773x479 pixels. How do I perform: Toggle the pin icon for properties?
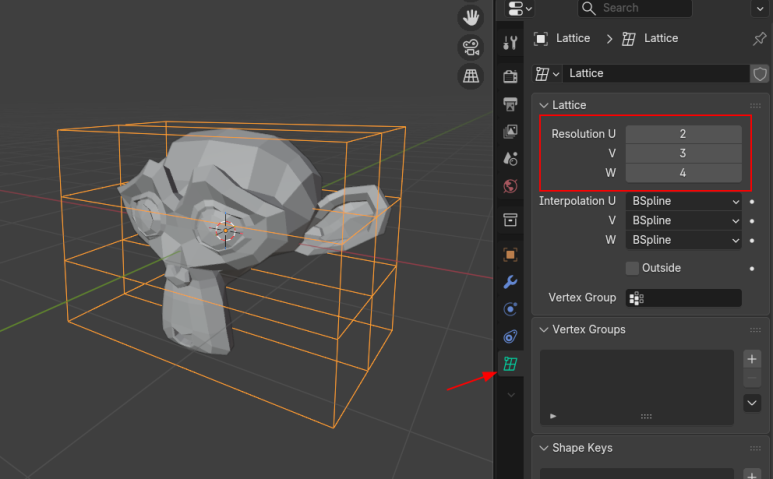click(759, 38)
